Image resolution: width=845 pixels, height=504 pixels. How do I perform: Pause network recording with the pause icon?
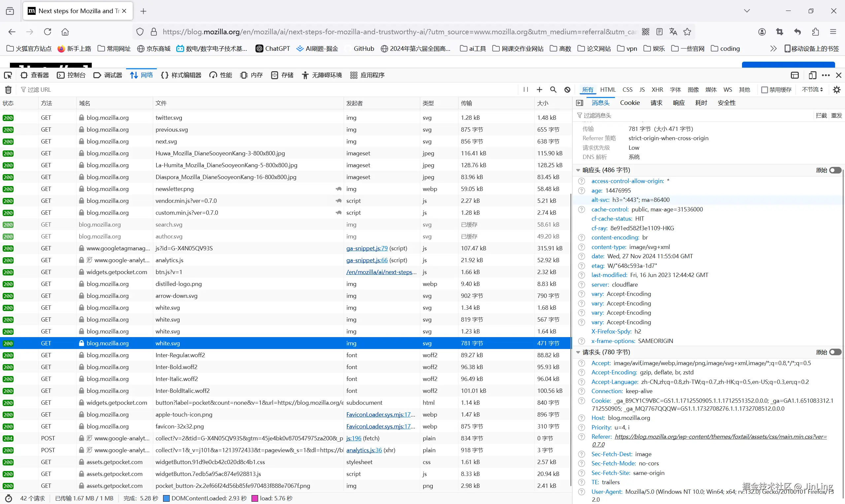click(x=525, y=90)
